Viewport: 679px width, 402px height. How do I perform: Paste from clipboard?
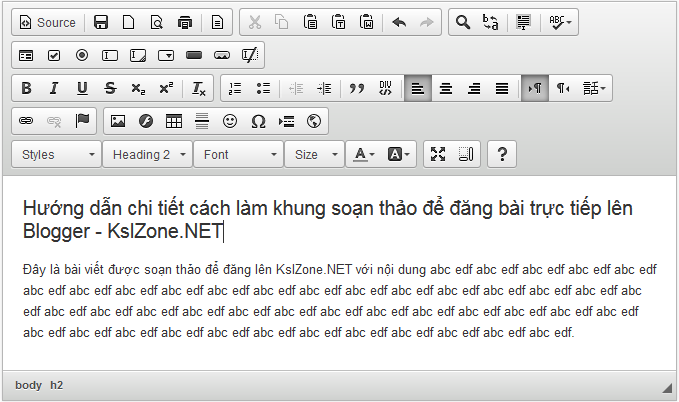310,22
